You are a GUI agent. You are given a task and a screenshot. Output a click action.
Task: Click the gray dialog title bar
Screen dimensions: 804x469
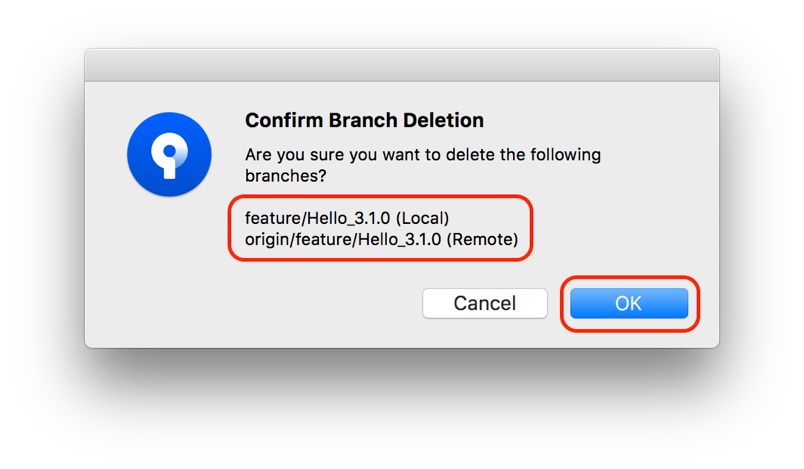(x=402, y=65)
